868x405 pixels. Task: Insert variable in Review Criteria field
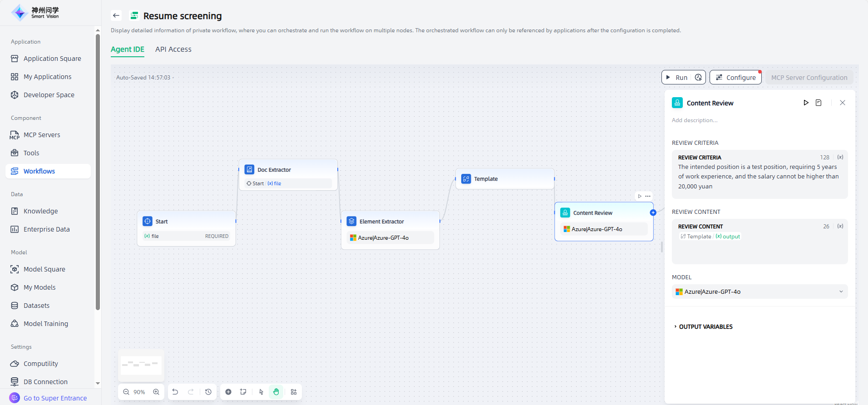click(840, 157)
